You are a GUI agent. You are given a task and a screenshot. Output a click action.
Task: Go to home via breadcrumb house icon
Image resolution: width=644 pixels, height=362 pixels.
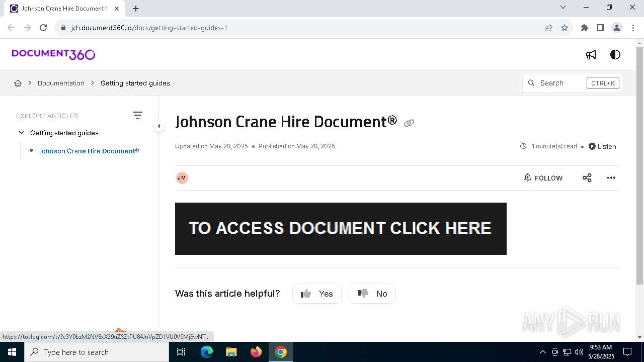click(x=18, y=83)
